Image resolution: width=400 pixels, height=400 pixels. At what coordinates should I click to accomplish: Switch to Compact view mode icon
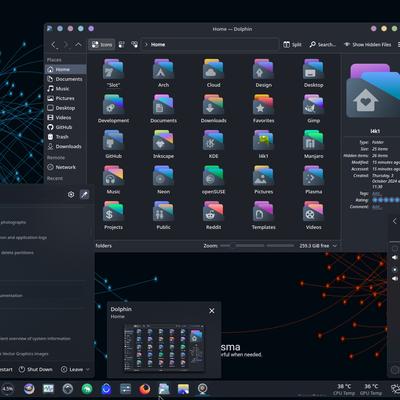pos(122,45)
